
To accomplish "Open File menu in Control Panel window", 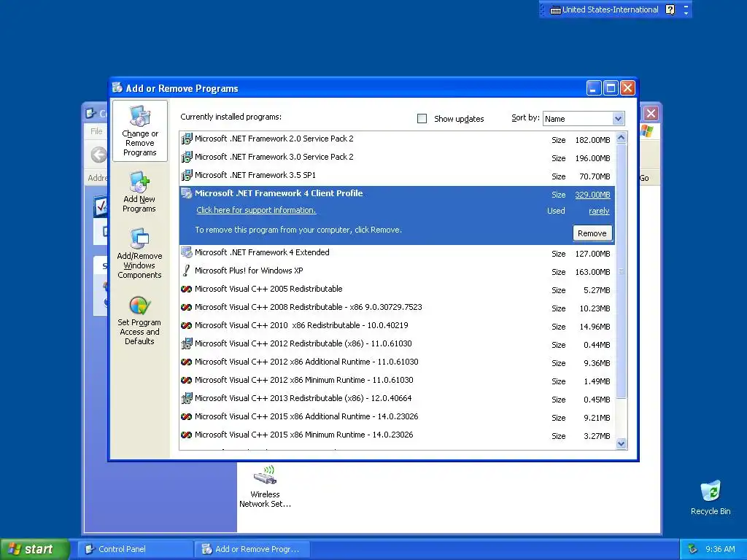I will (96, 131).
